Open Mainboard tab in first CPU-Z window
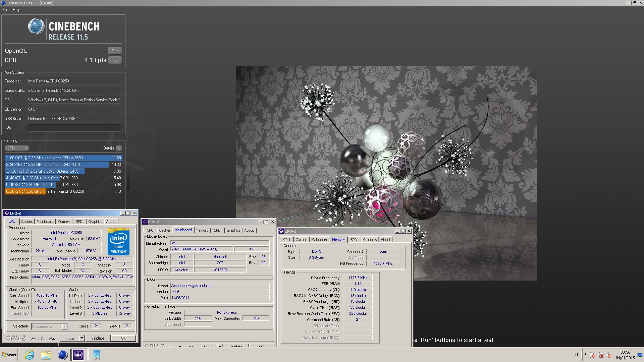Screen dimensions: 644x362 45,222
